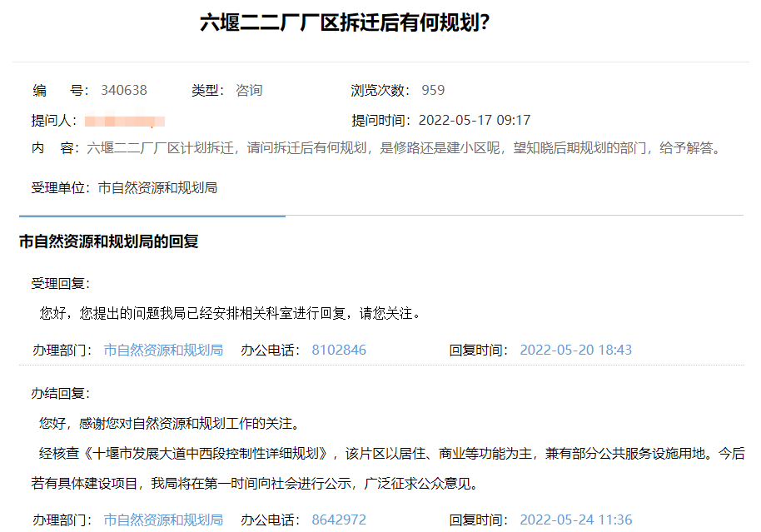Screen dimensions: 761x532
Task: Select the 市自然资源和规划局的回复 section header
Action: (x=108, y=241)
